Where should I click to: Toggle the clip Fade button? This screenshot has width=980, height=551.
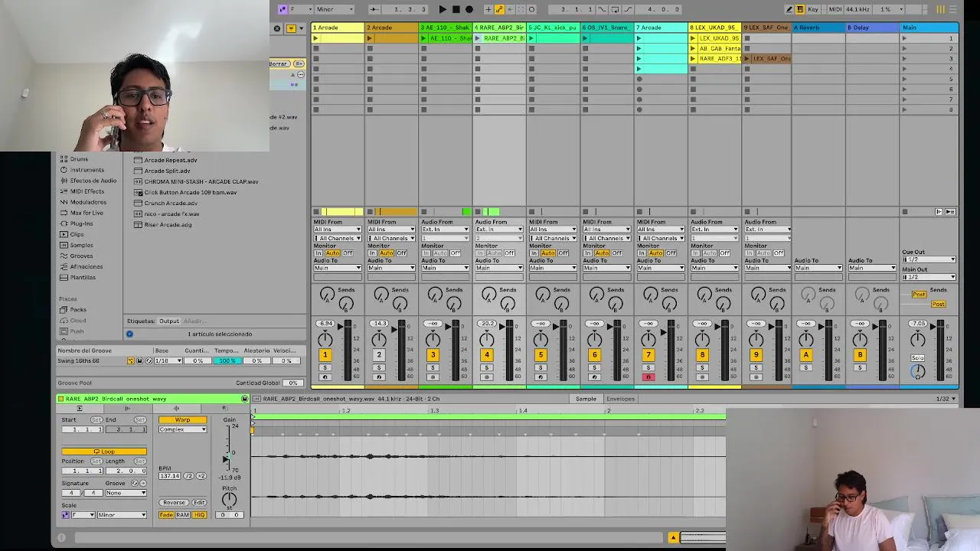click(x=166, y=515)
